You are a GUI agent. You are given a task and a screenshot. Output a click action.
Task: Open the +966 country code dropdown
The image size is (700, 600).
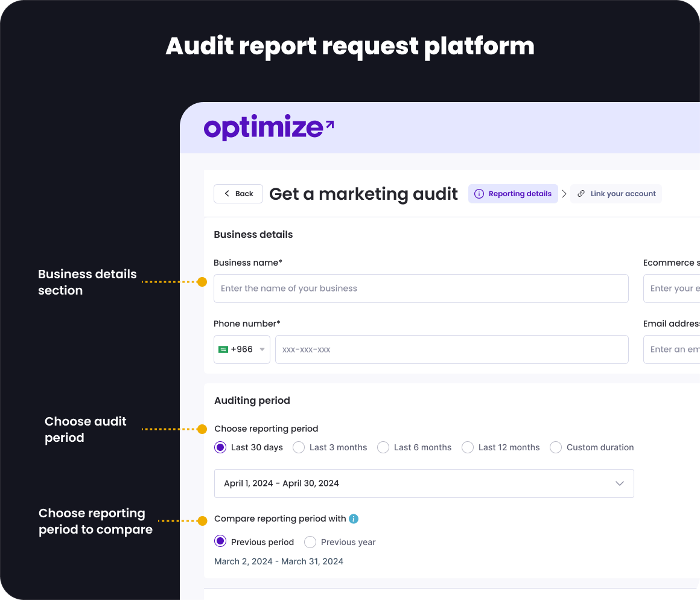coord(242,349)
